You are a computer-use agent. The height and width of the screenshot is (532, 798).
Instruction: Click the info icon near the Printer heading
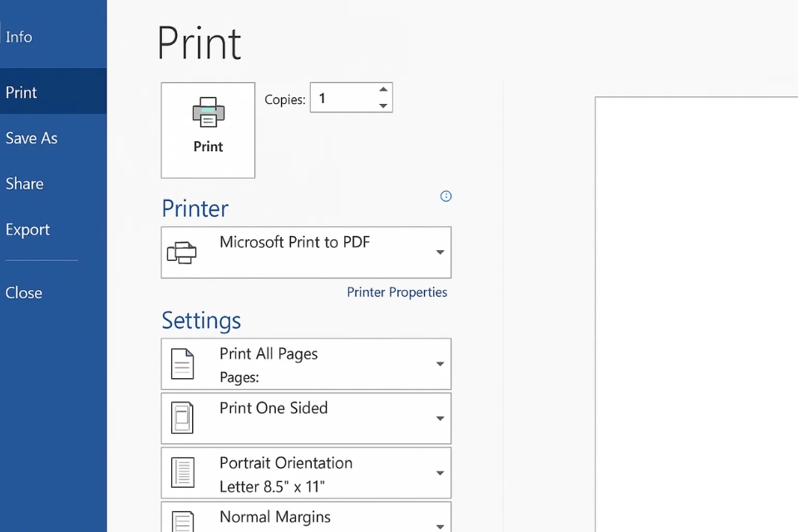446,196
